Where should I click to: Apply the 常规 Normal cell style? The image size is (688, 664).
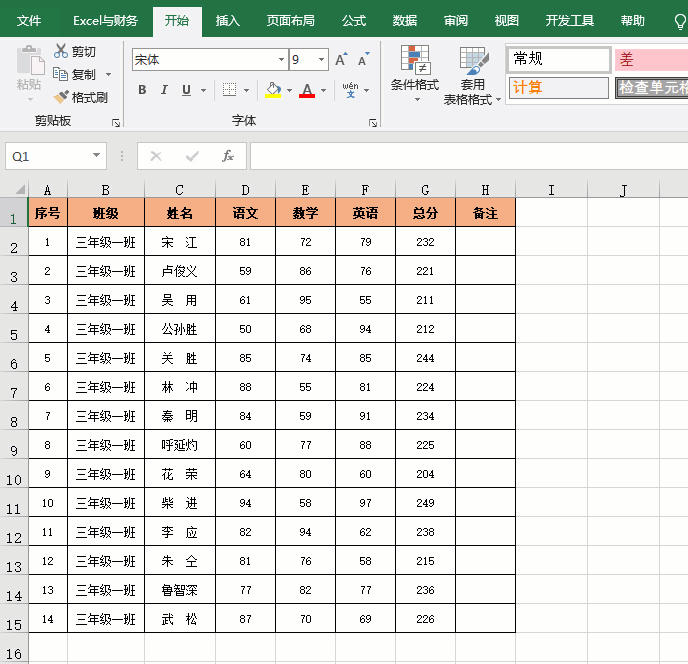point(559,59)
